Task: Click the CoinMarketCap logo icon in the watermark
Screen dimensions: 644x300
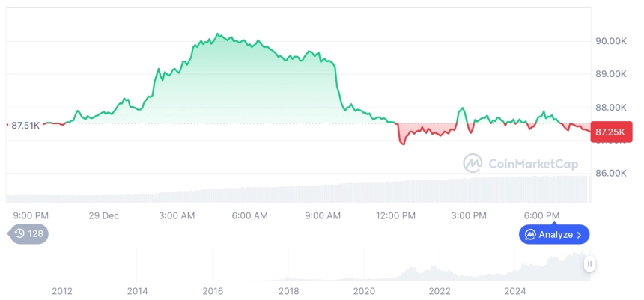Action: coord(473,163)
